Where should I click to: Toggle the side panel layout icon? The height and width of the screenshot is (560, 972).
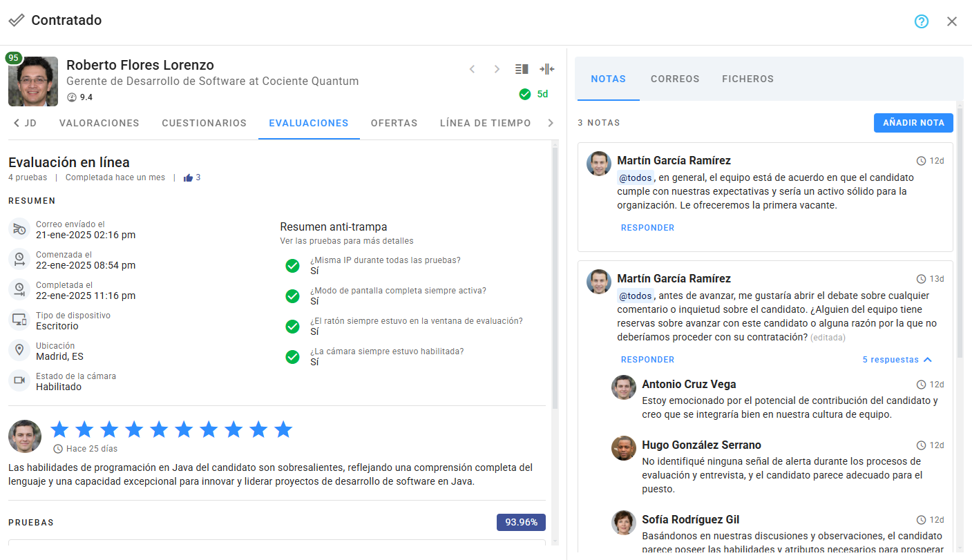[522, 69]
